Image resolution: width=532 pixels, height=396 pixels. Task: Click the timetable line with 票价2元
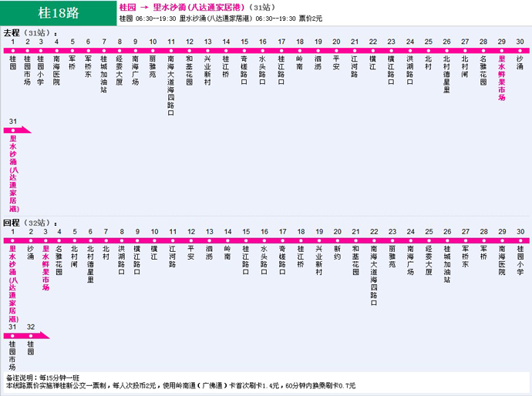pos(221,18)
